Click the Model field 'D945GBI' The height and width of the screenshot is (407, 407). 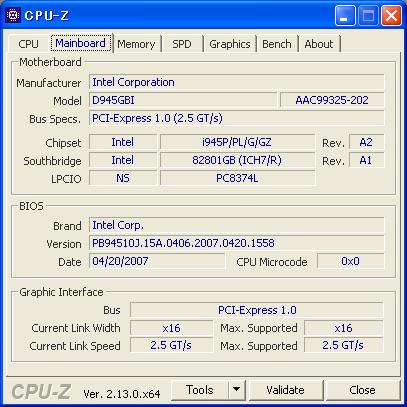pyautogui.click(x=183, y=100)
